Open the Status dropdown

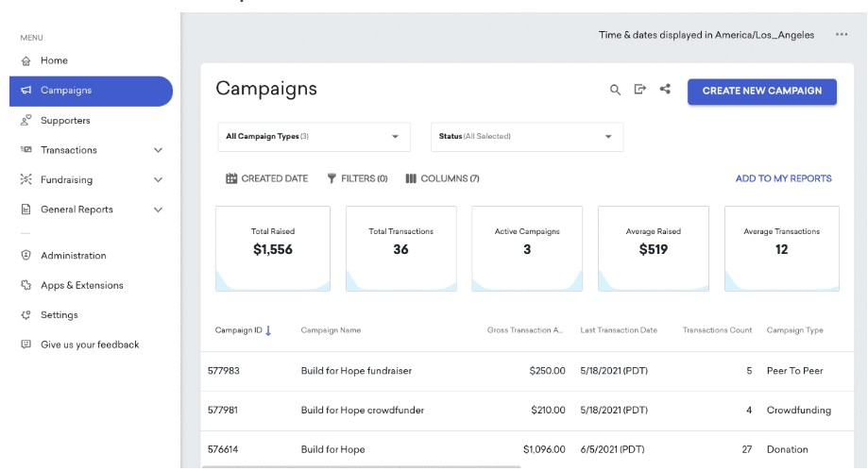[527, 137]
